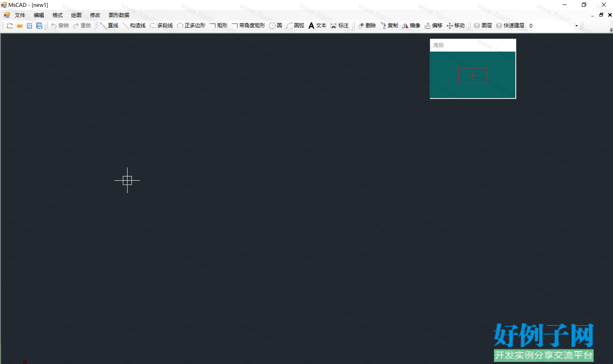Open the 绘图 menu
Viewport: 613px width, 364px height.
click(x=76, y=15)
